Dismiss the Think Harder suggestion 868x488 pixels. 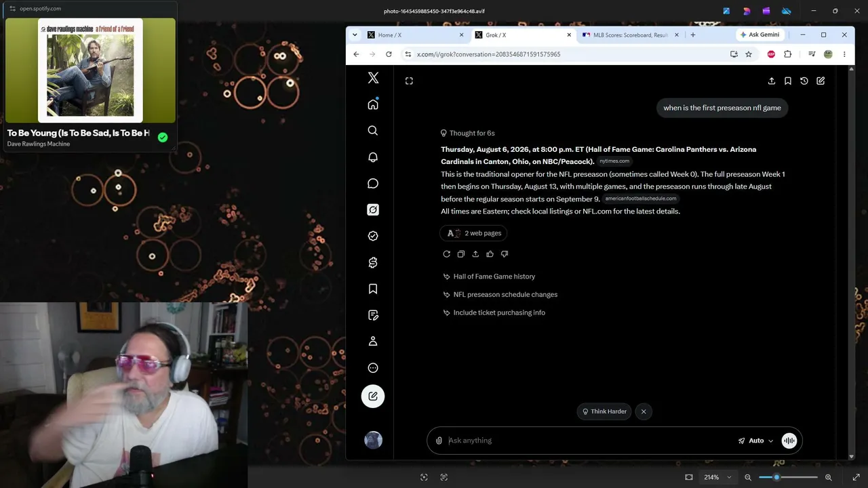click(644, 411)
